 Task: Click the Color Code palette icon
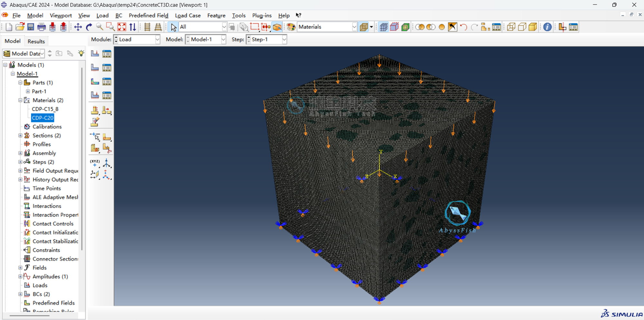click(x=291, y=27)
